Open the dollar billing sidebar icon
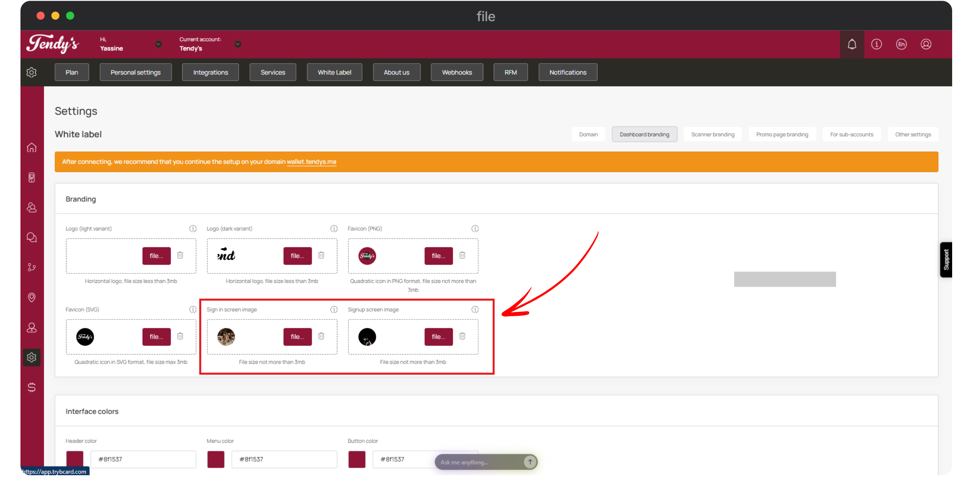The height and width of the screenshot is (477, 980). [32, 387]
